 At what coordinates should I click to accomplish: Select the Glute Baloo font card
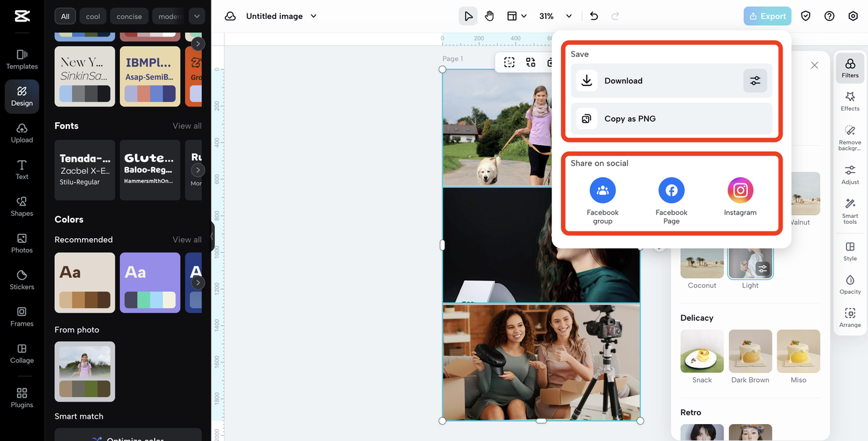click(150, 170)
